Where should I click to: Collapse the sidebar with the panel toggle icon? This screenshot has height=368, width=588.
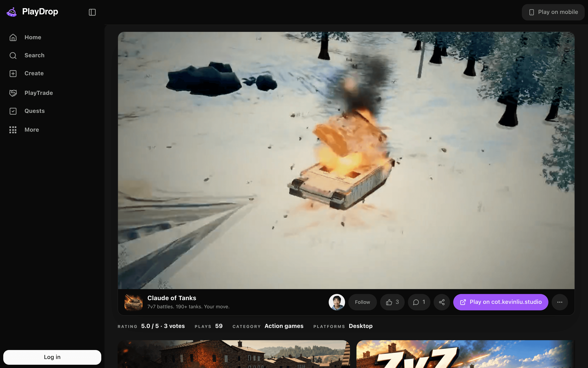[x=92, y=12]
